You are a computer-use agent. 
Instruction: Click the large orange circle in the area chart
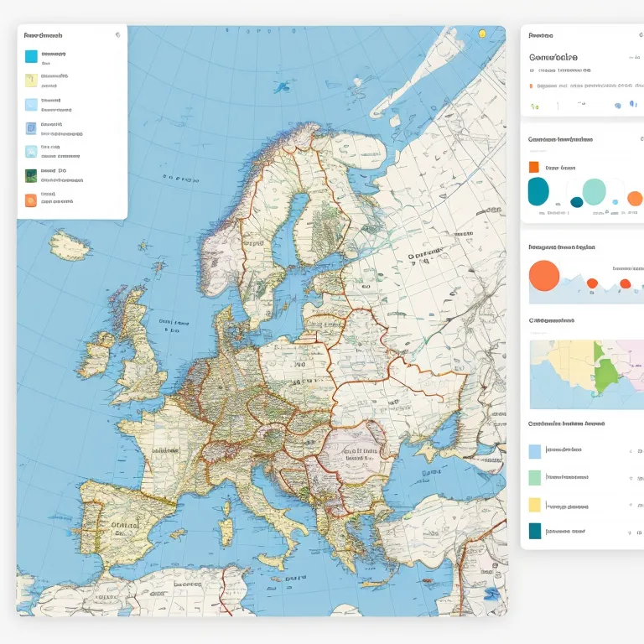544,274
